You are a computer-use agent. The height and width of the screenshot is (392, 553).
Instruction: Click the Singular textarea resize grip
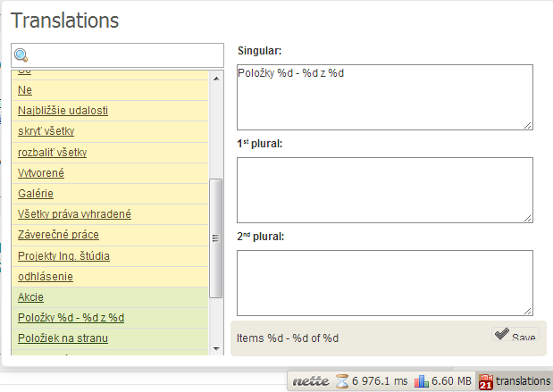(x=528, y=126)
